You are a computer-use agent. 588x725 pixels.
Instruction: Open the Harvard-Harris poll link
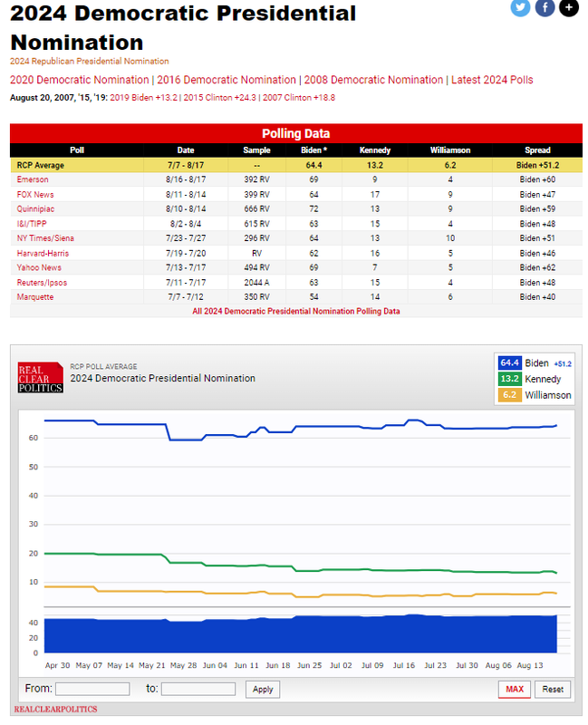(x=43, y=254)
